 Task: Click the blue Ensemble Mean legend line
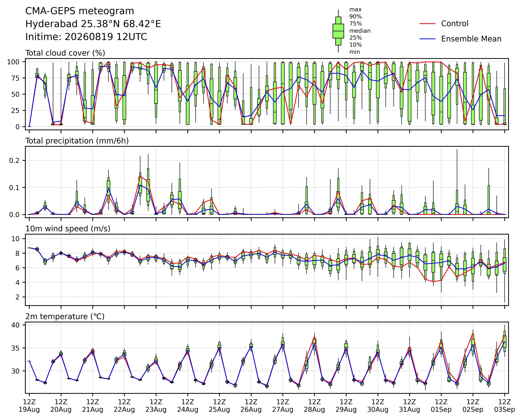coord(428,39)
